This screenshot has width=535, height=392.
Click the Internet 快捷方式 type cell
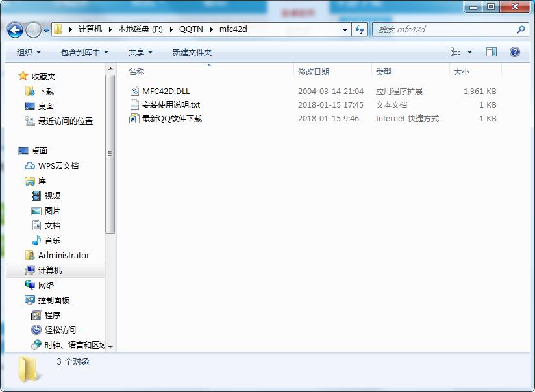point(407,118)
